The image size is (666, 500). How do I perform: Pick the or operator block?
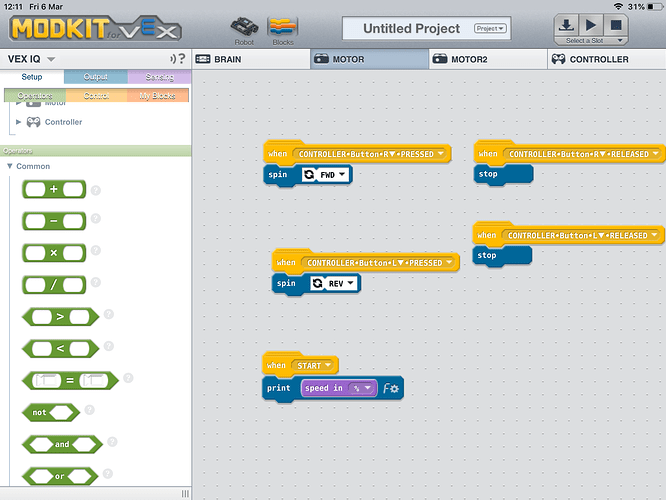(60, 476)
